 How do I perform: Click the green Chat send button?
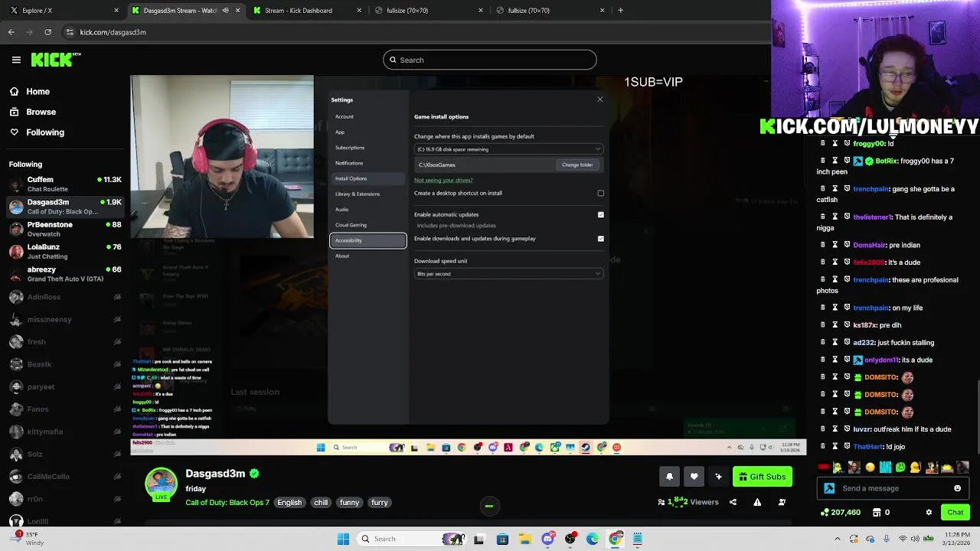coord(955,512)
